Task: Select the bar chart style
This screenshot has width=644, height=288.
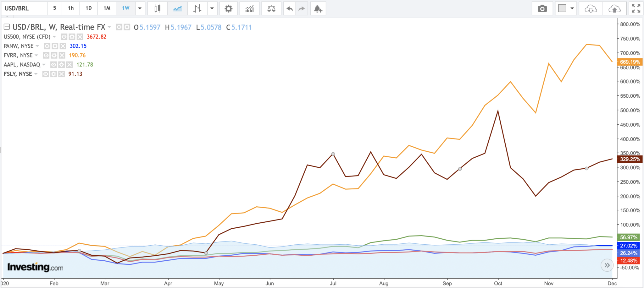Action: point(197,8)
